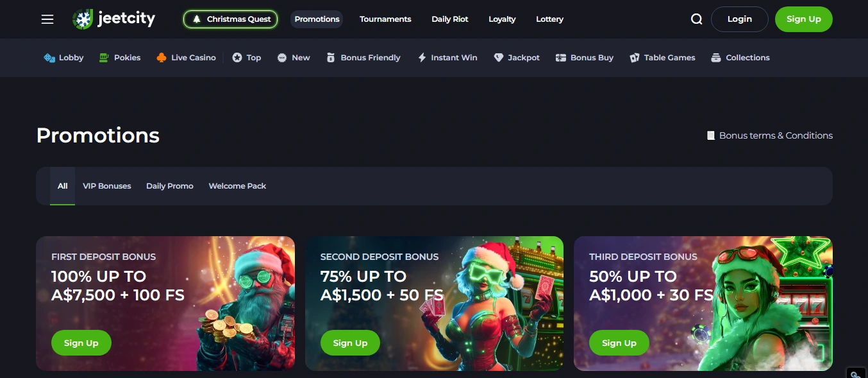The image size is (868, 378).
Task: Open the Promotions menu item
Action: pos(317,19)
